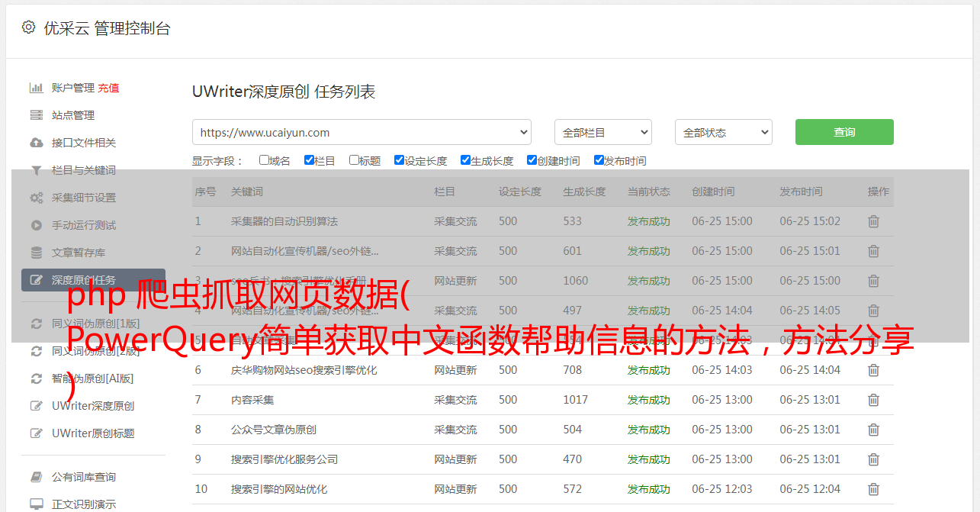Open UWriter原创标题 in the sidebar
Image resolution: width=980 pixels, height=512 pixels.
click(x=92, y=433)
